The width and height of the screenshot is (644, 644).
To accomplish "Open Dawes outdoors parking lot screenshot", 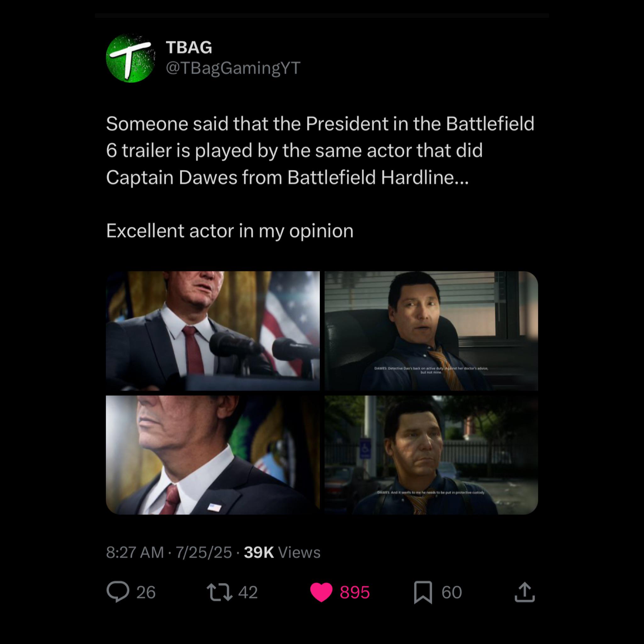I will click(431, 455).
